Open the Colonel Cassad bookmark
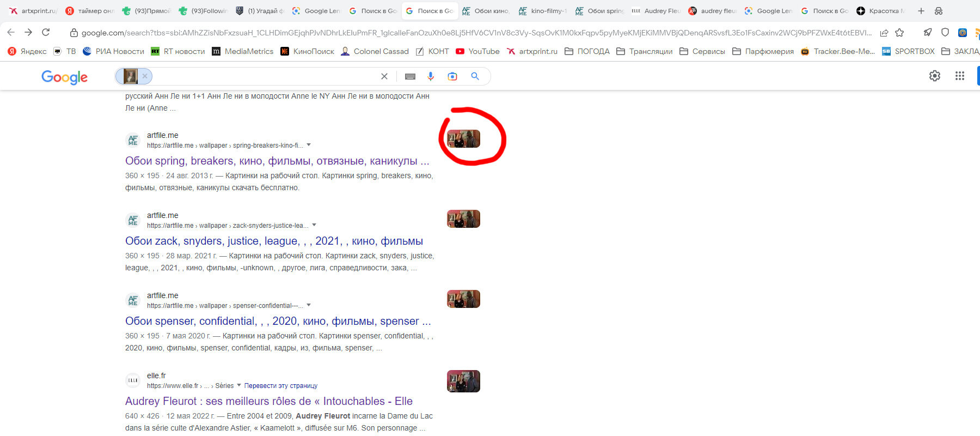Screen dimensions: 980x436 pyautogui.click(x=375, y=51)
